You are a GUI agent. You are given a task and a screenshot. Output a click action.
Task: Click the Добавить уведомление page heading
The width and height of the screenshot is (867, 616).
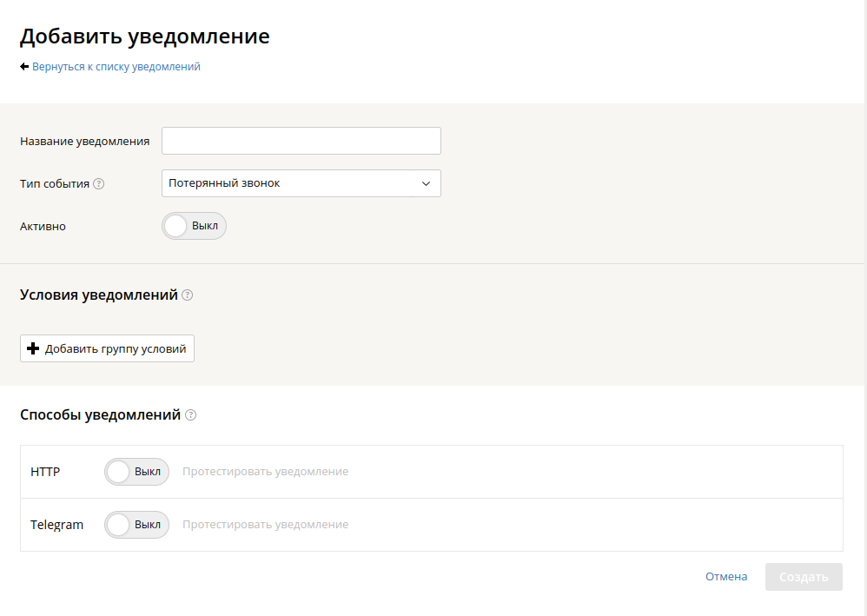[144, 36]
